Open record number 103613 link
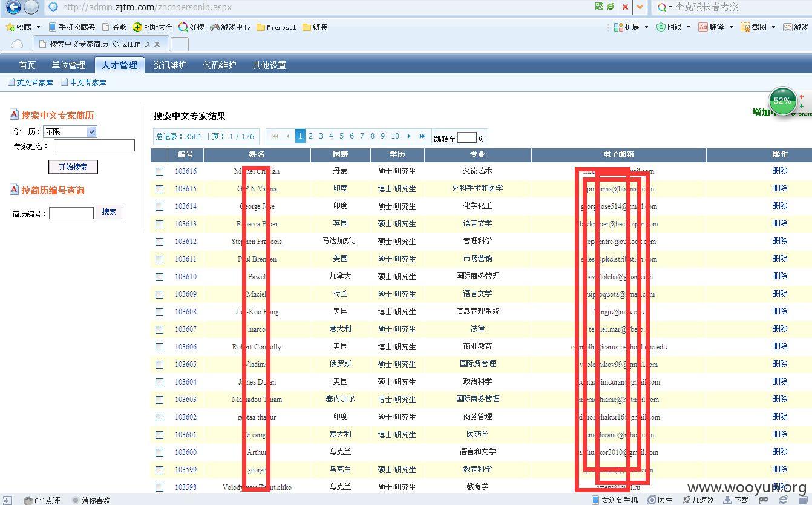The width and height of the screenshot is (812, 505). pyautogui.click(x=186, y=224)
